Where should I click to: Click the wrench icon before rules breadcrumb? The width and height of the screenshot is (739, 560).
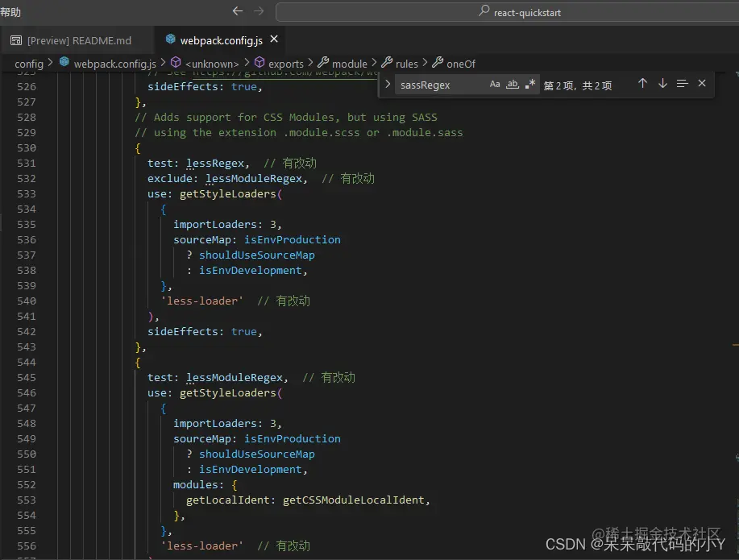click(x=387, y=62)
